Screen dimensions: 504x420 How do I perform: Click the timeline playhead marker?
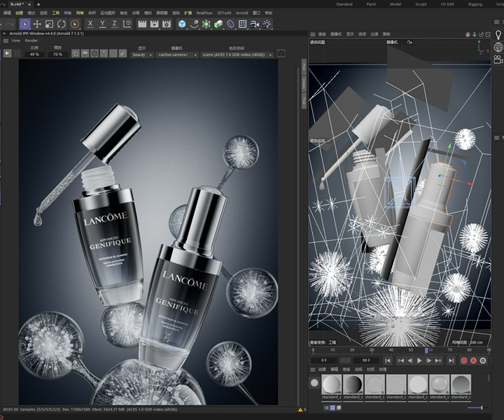[426, 350]
